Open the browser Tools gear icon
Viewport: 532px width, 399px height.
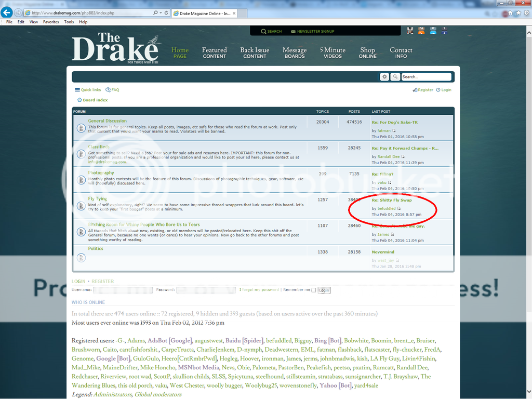click(527, 13)
